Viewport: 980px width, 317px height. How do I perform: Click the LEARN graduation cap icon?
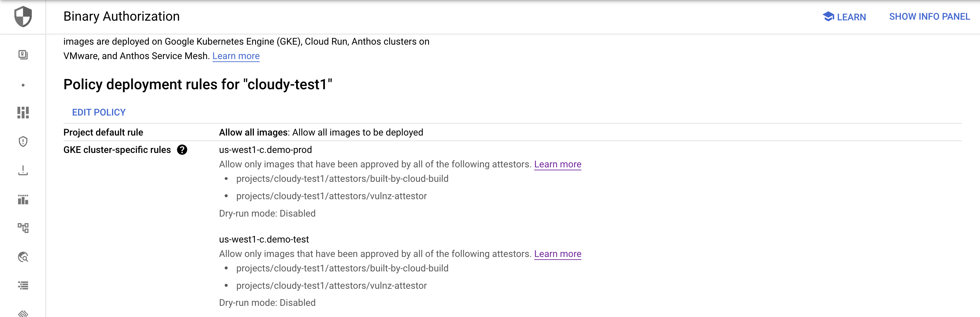(x=828, y=16)
